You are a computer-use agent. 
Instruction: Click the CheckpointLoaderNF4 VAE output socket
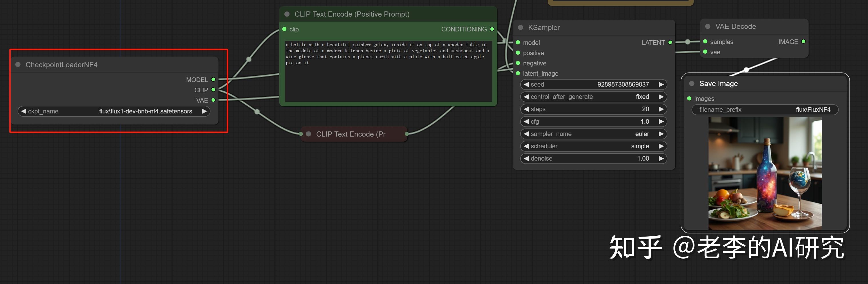point(213,100)
